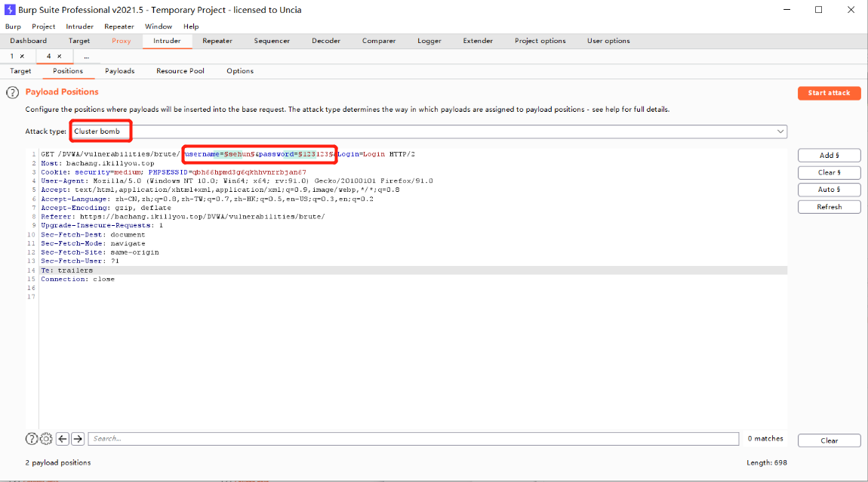Screen dimensions: 868x482
Task: Click the GET request line in editor
Action: pos(227,154)
